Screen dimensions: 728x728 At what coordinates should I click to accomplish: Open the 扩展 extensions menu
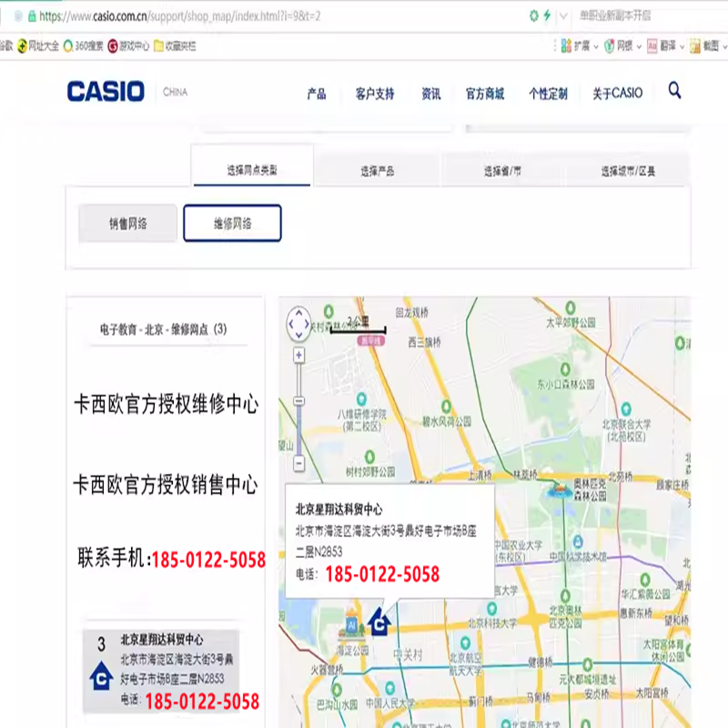579,45
